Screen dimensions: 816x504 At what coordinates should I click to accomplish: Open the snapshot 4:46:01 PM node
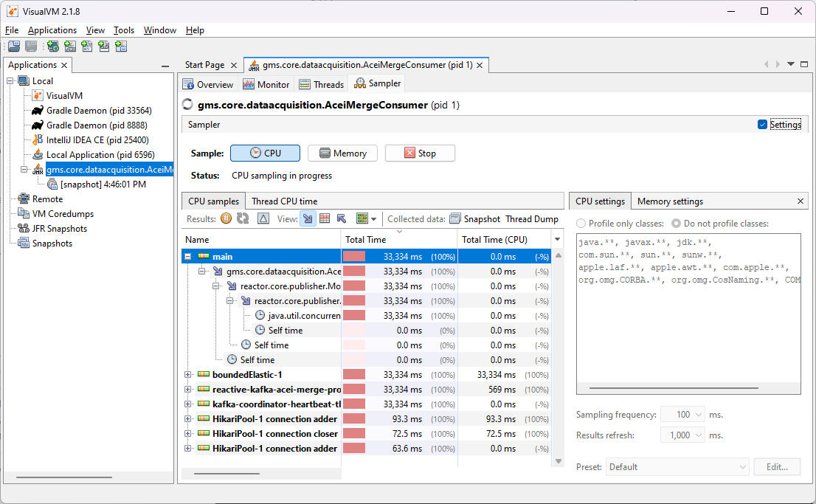[x=103, y=184]
